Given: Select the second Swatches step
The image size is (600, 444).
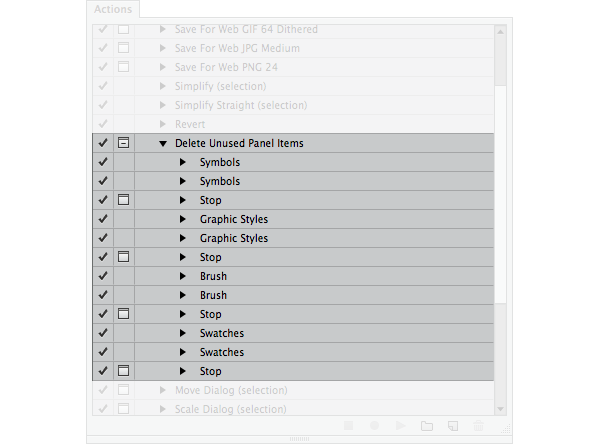Looking at the screenshot, I should pos(221,353).
